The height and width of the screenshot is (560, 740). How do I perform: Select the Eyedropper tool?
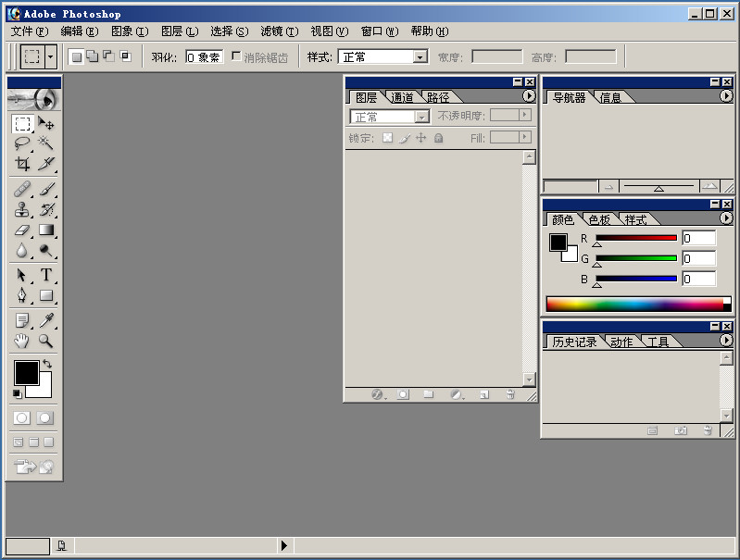[x=45, y=320]
